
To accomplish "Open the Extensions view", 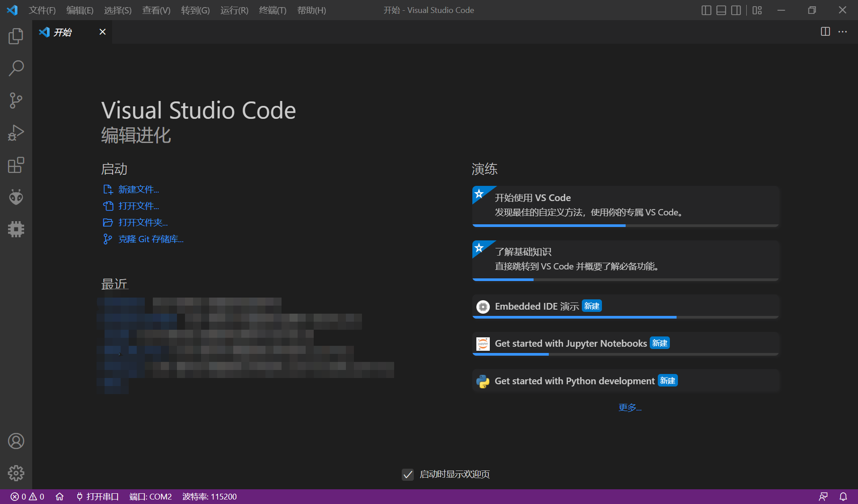I will (16, 165).
